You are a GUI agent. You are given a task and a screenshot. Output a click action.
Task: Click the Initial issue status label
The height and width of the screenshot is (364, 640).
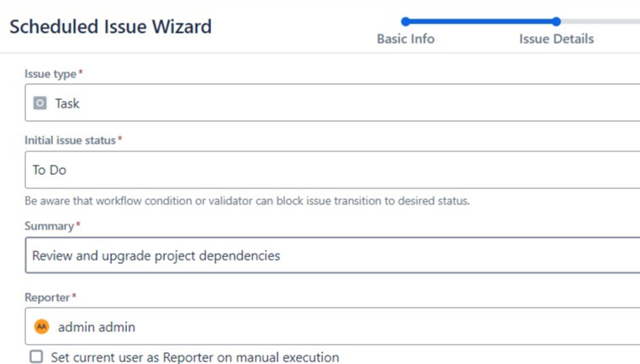[71, 140]
